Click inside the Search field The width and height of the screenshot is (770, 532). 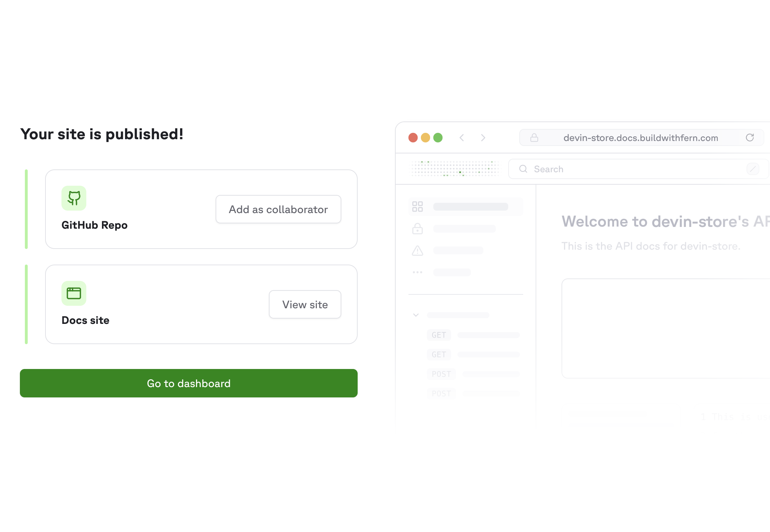[604, 169]
